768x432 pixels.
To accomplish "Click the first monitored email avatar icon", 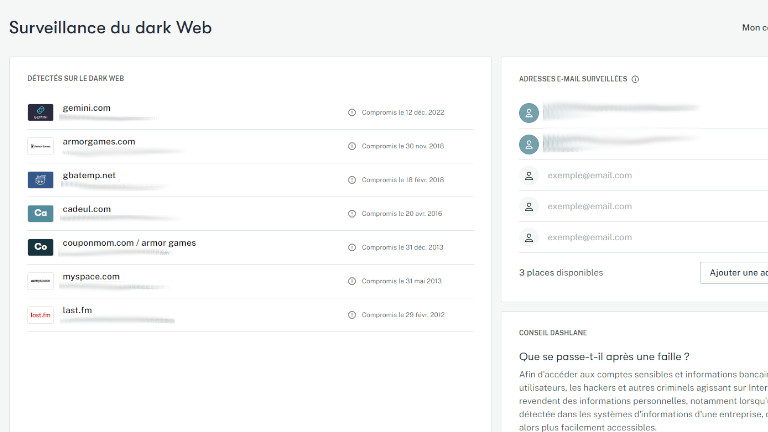I will tap(529, 113).
